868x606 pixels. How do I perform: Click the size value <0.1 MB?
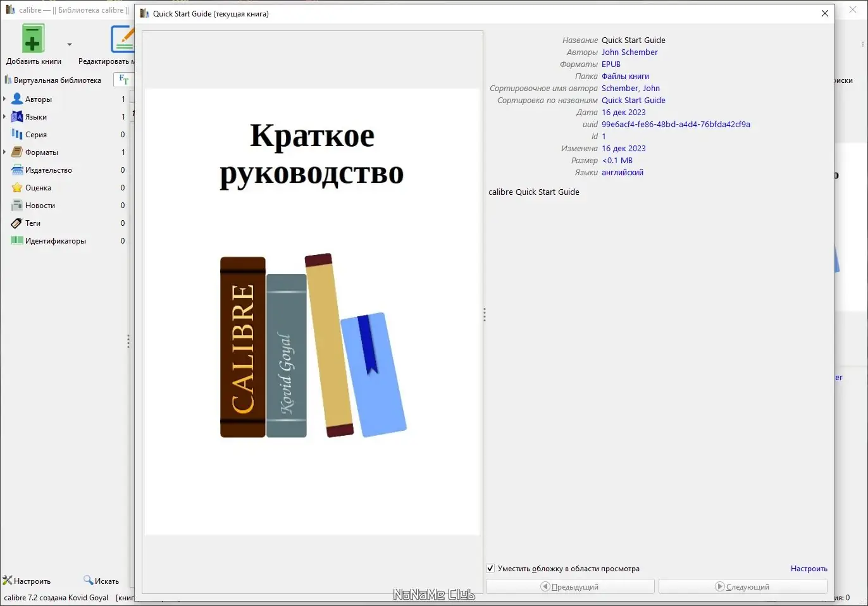(617, 161)
